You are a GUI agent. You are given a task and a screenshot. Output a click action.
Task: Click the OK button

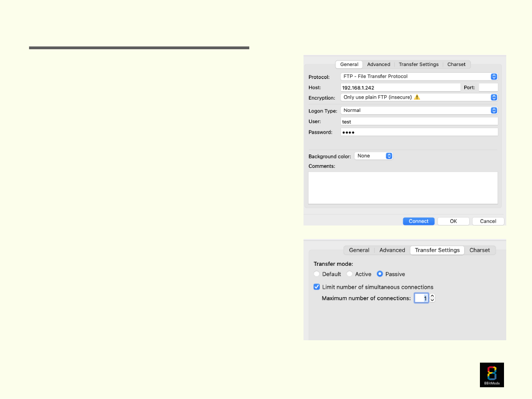click(453, 221)
